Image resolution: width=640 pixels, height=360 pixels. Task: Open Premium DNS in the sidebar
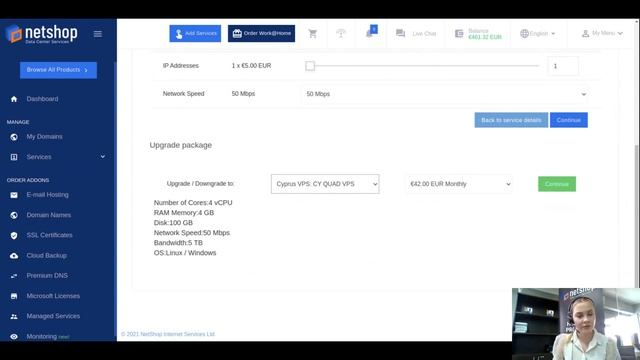point(47,276)
